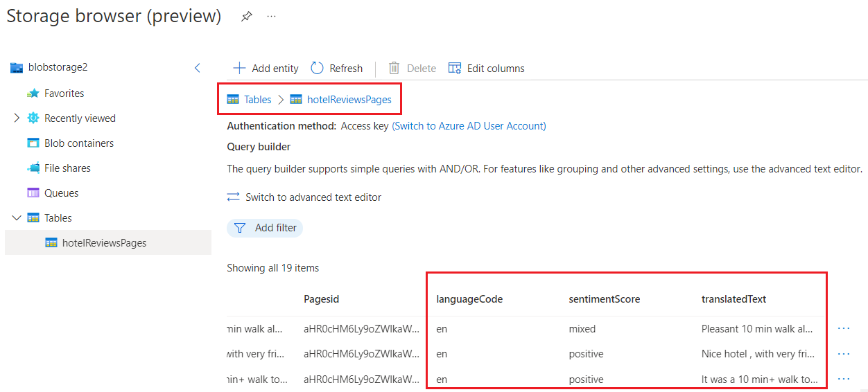The width and height of the screenshot is (868, 392).
Task: Open the more options ellipsis in title
Action: click(271, 17)
